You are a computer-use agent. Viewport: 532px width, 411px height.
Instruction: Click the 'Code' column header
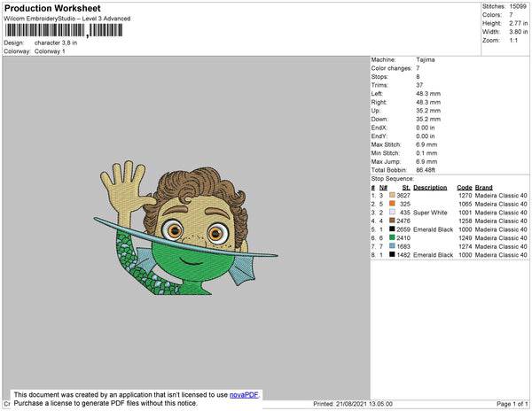[465, 188]
